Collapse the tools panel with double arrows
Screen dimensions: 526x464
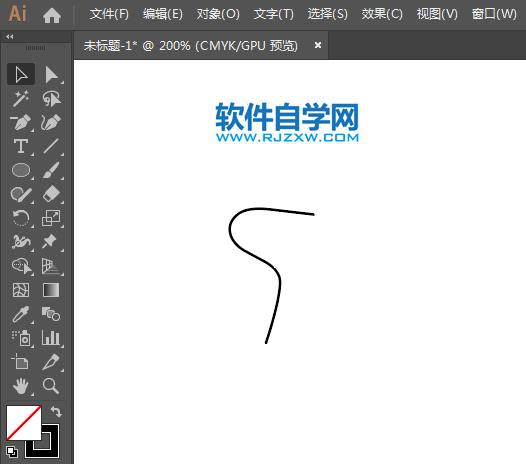pyautogui.click(x=10, y=37)
